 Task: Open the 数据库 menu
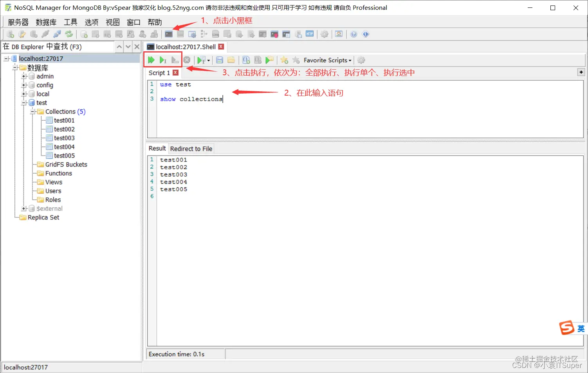click(x=46, y=22)
